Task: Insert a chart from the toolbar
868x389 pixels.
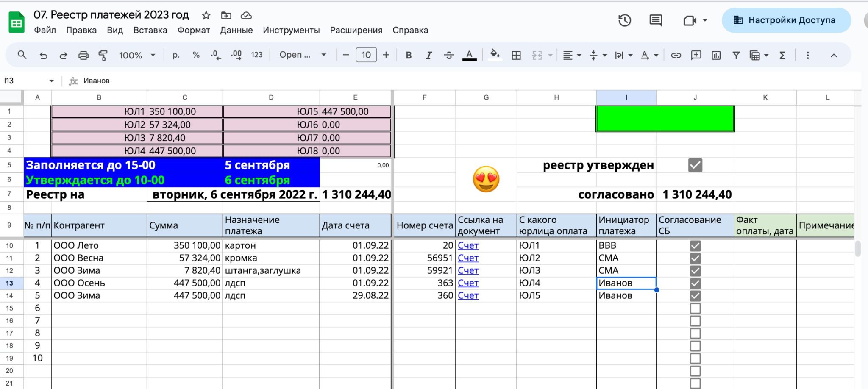Action: [716, 55]
